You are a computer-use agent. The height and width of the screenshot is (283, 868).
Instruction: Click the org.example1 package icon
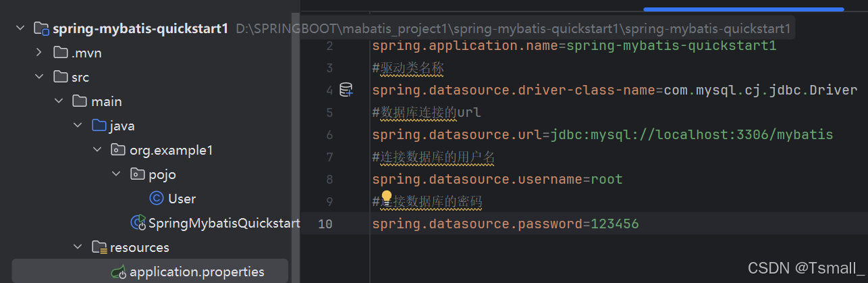(118, 150)
